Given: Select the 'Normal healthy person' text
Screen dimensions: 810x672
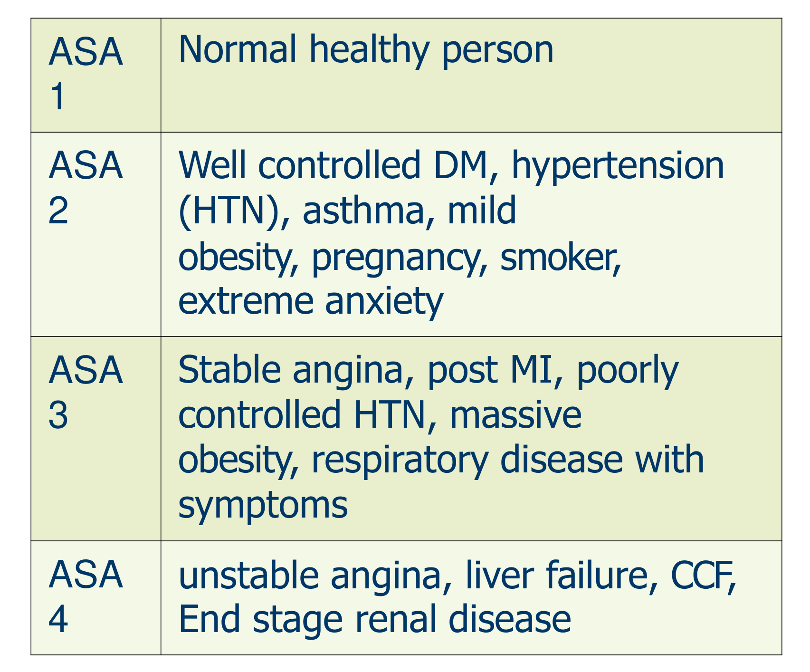Looking at the screenshot, I should click(x=366, y=51).
